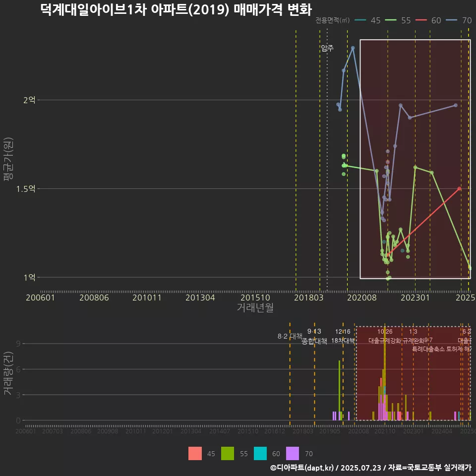Click the 1억 y-axis label

[29, 278]
